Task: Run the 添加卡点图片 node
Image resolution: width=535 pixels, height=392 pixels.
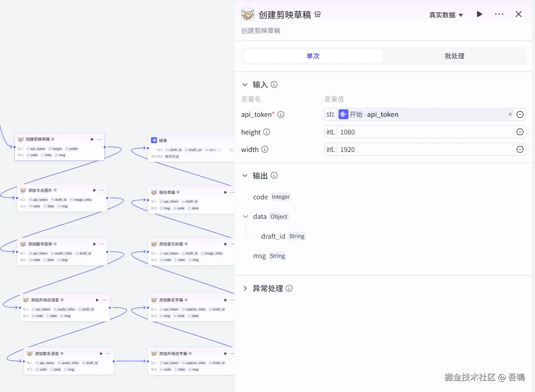Action: [x=94, y=190]
